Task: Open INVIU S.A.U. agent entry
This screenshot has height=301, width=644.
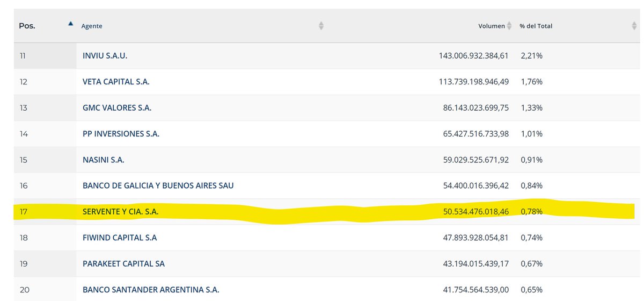Action: 105,55
